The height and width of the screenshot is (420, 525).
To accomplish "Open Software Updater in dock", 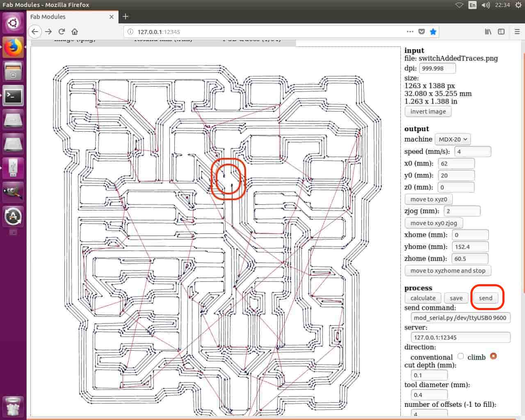I will [13, 216].
